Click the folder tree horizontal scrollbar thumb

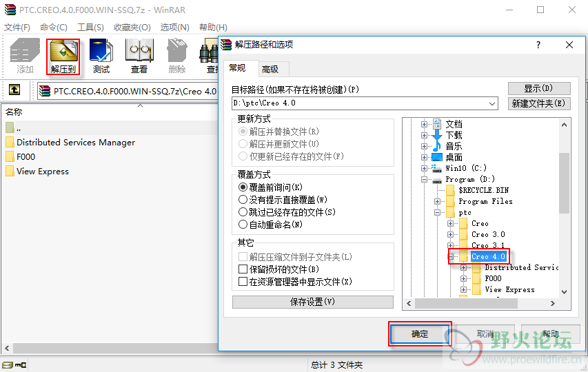click(466, 303)
